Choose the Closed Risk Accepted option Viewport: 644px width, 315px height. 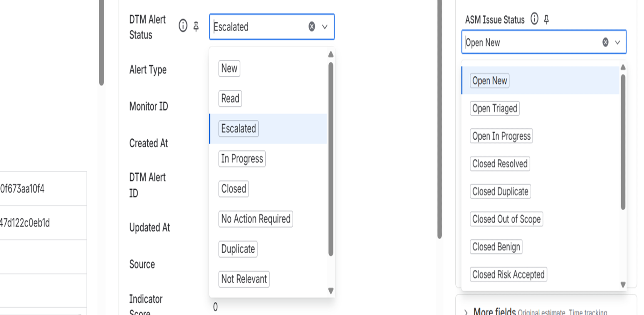coord(508,274)
